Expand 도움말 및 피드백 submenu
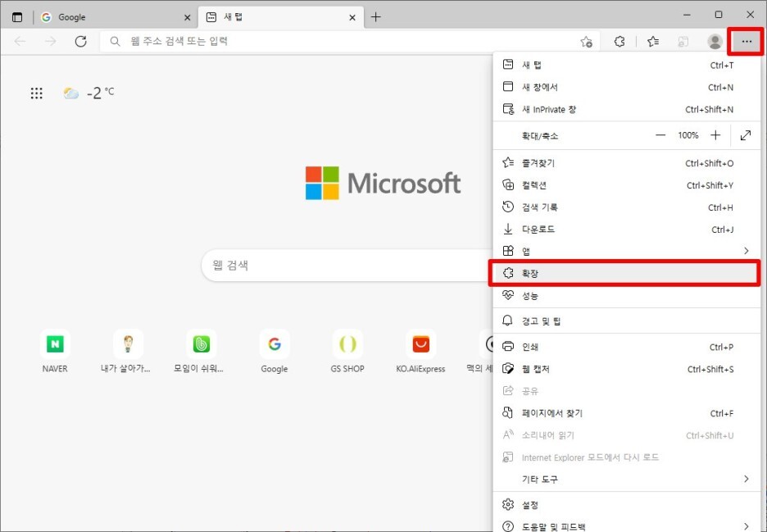Image resolution: width=767 pixels, height=532 pixels. [627, 525]
